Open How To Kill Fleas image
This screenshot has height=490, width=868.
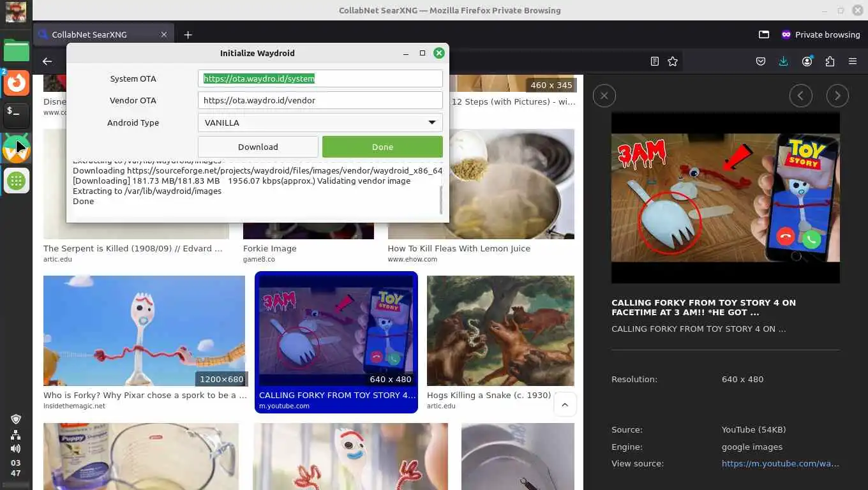point(481,184)
